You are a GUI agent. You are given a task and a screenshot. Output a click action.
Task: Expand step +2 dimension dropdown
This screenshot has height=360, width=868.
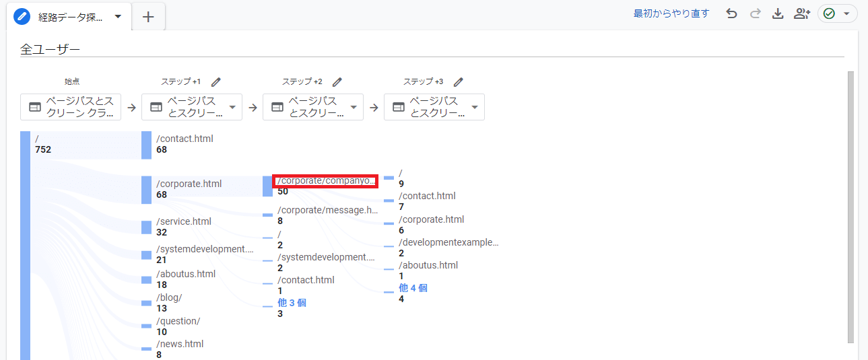point(354,107)
